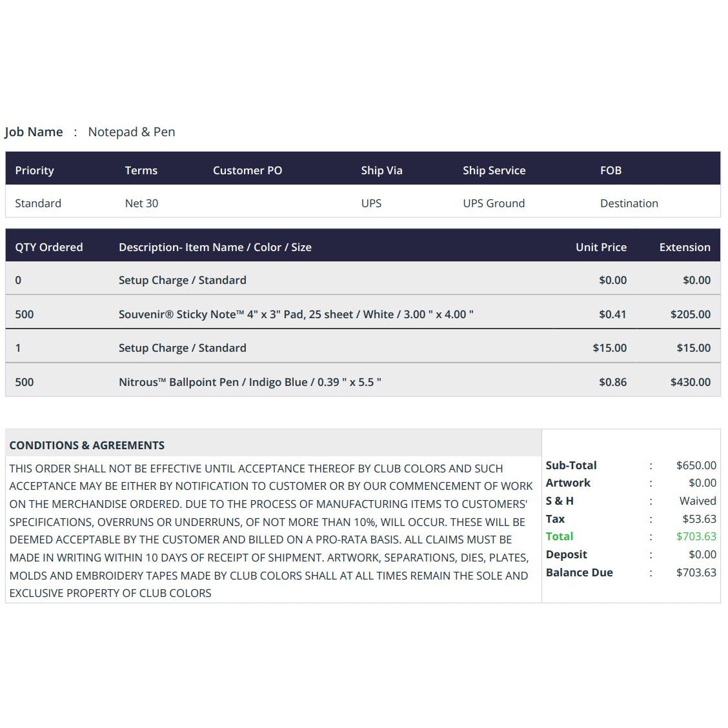Select the Ship Service header
This screenshot has width=728, height=728.
coord(494,170)
